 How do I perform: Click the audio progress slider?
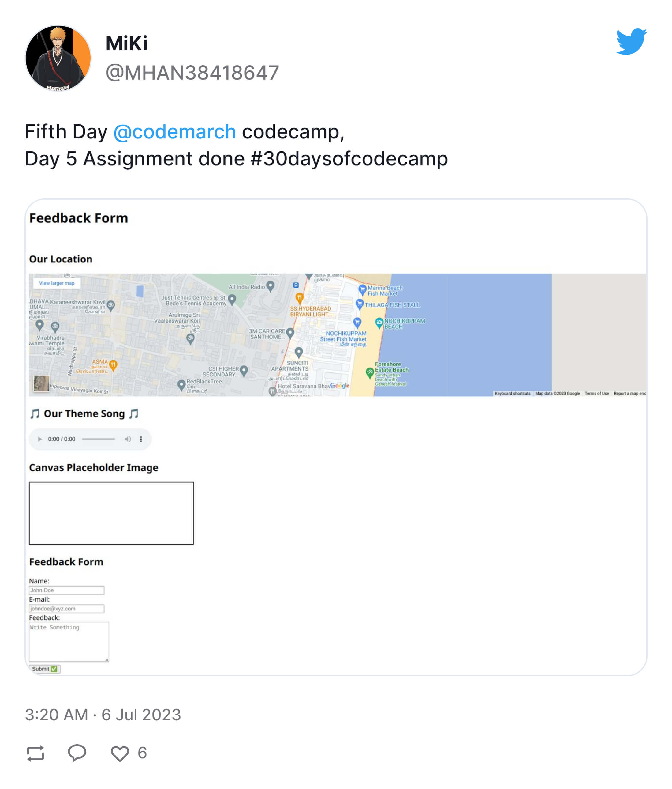pos(98,439)
